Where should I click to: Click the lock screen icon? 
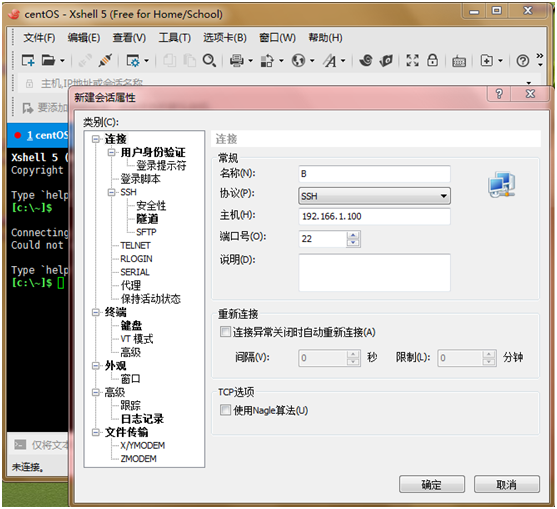pyautogui.click(x=432, y=60)
